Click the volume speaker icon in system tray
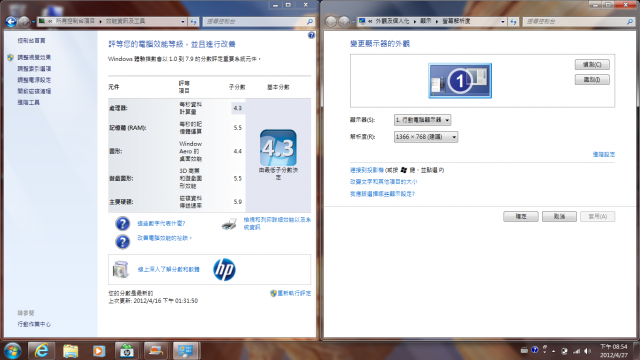Screen dimensions: 640x360 (587, 351)
